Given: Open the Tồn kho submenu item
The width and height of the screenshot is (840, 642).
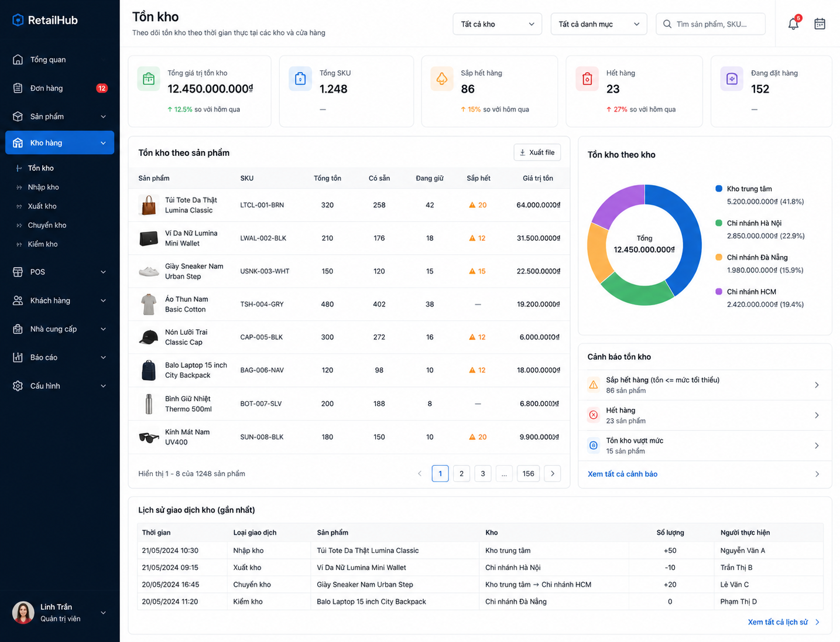Looking at the screenshot, I should 41,168.
